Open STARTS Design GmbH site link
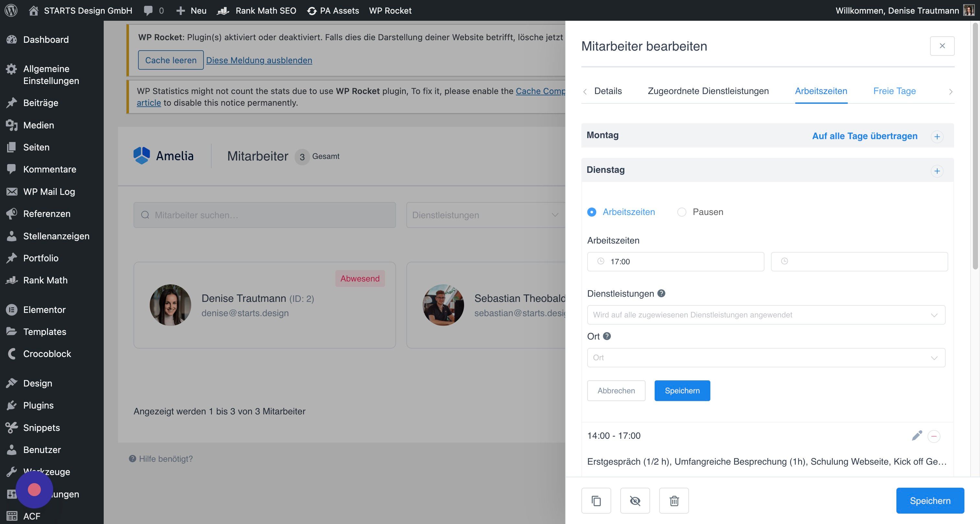This screenshot has height=524, width=980. point(81,10)
